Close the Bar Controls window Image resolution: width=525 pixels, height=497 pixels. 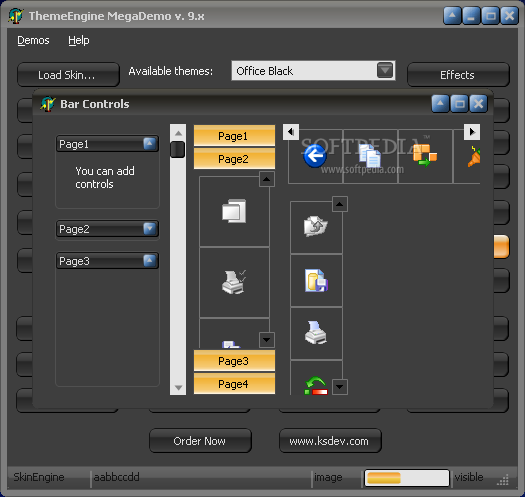pos(478,103)
